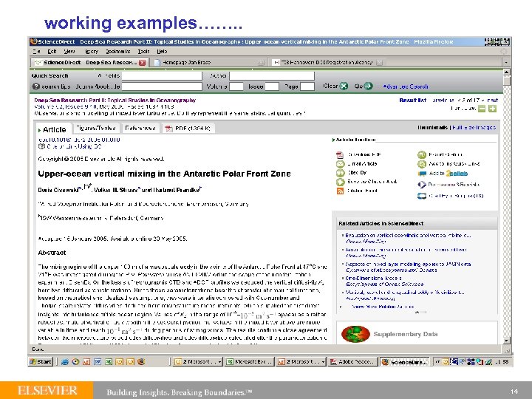Open the Help menu
This screenshot has height=399, width=532.
point(162,52)
